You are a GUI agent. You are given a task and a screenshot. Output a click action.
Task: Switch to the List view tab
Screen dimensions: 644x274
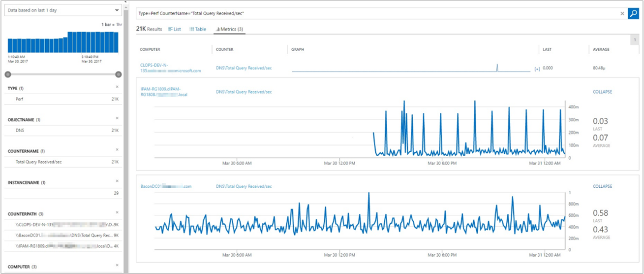tap(175, 29)
